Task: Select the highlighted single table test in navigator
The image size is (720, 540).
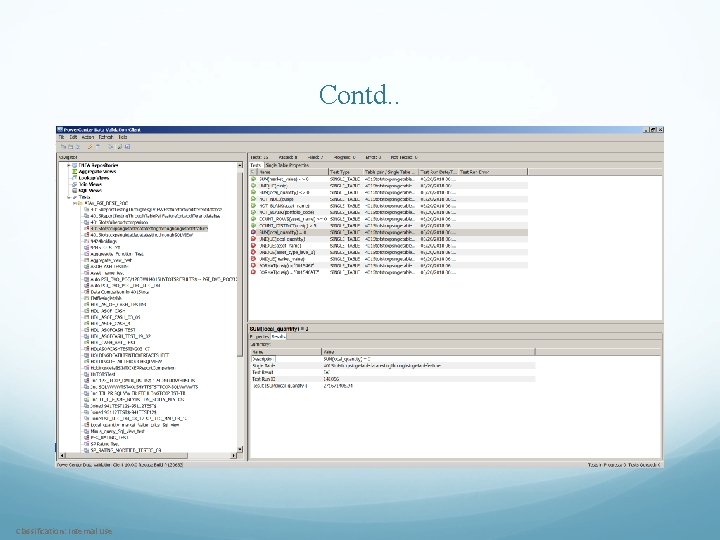Action: tap(149, 228)
